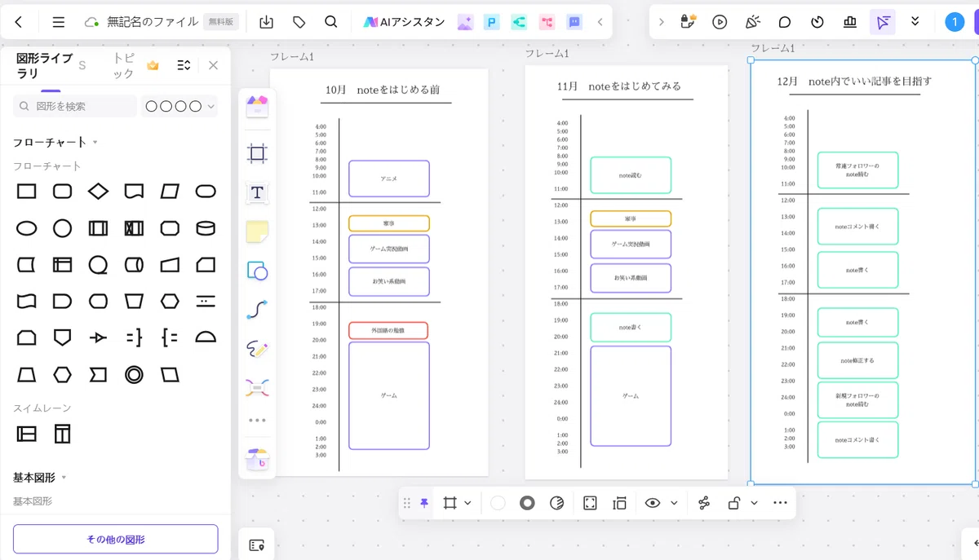The height and width of the screenshot is (560, 979).
Task: Click the back arrow in top bar
Action: coord(19,22)
